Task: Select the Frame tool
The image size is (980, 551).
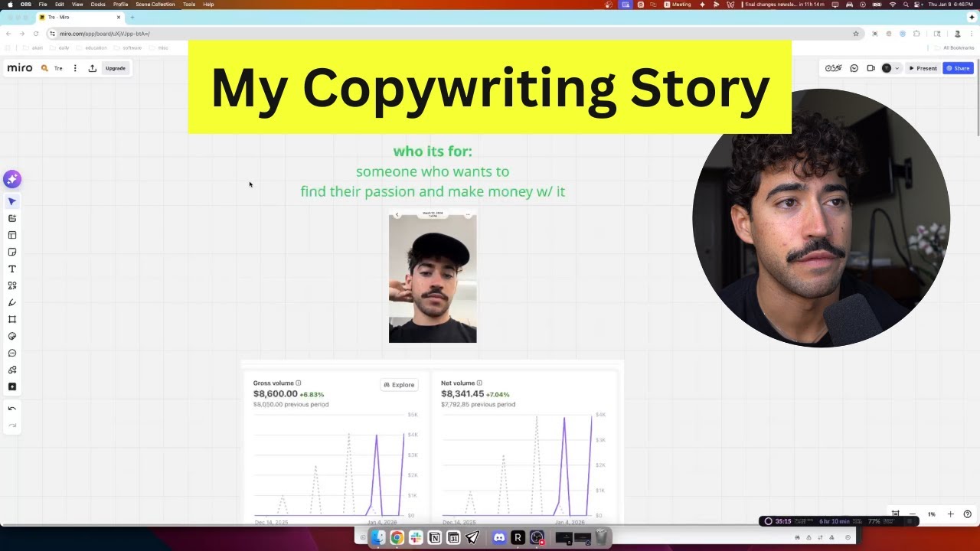Action: coord(11,319)
